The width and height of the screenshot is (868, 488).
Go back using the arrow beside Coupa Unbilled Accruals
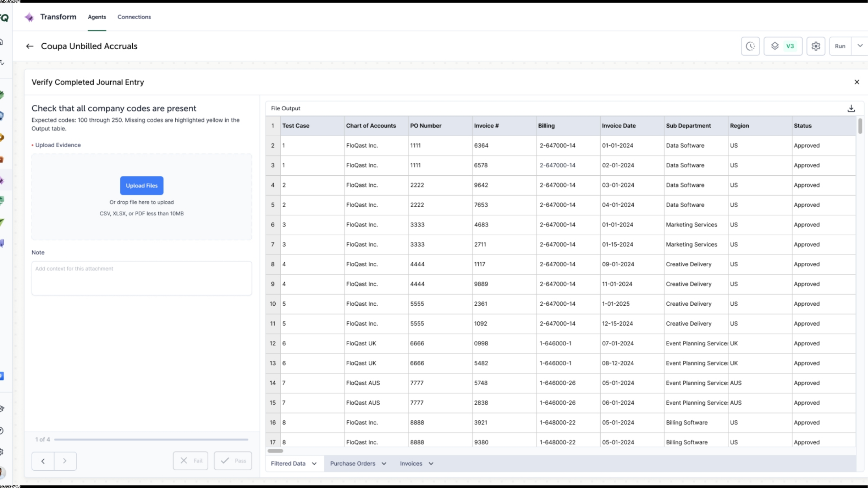(30, 46)
